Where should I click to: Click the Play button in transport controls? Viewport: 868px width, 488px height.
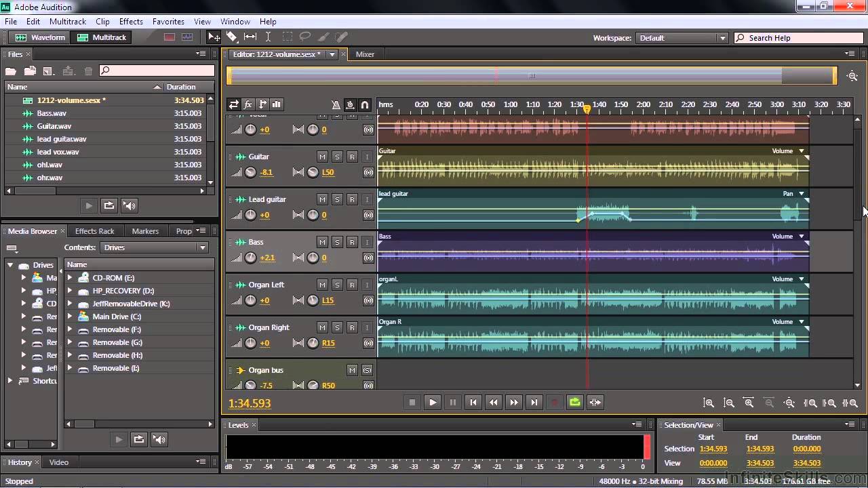click(432, 402)
